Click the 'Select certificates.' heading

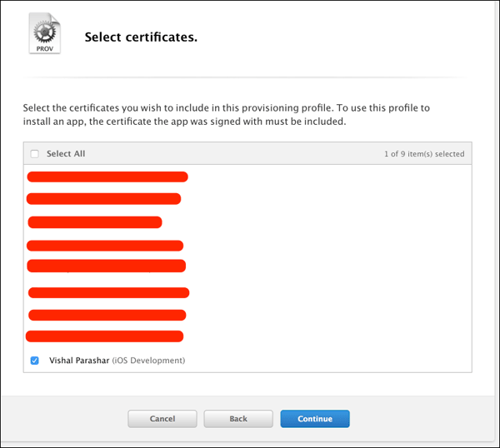[141, 37]
